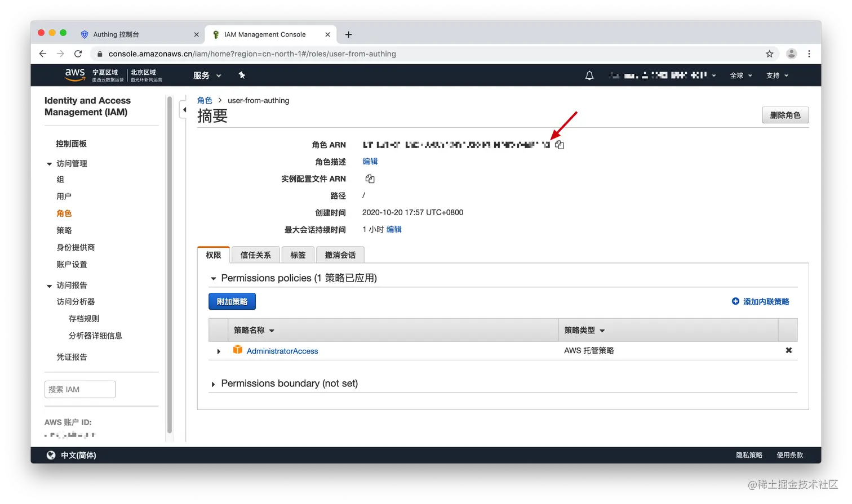Click the site lock icon in address bar

pos(100,54)
